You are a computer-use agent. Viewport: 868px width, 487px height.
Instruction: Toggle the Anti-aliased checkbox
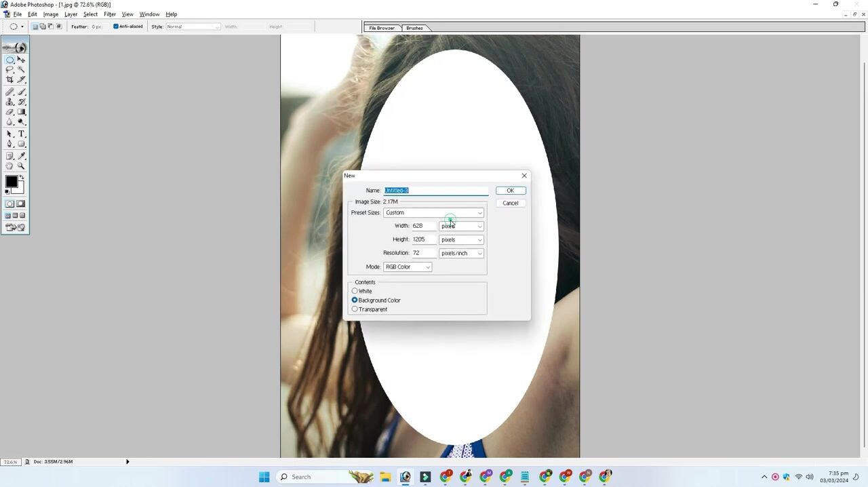pos(116,26)
